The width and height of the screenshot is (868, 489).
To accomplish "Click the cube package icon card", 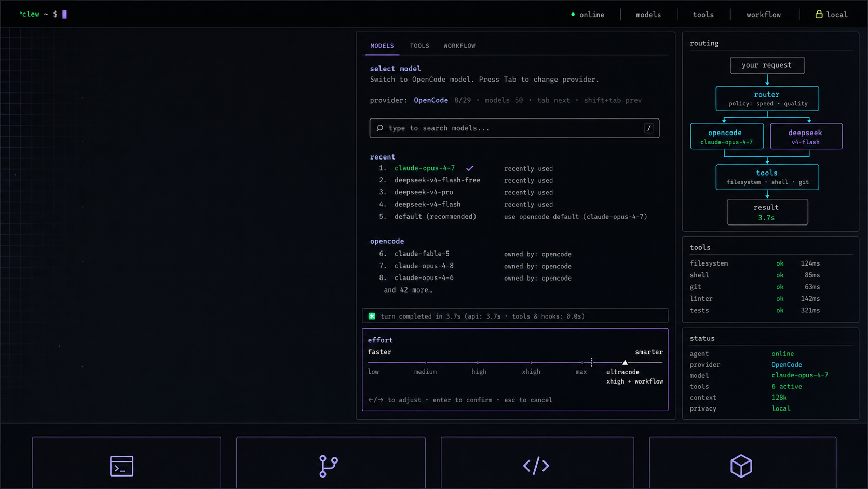I will (742, 462).
